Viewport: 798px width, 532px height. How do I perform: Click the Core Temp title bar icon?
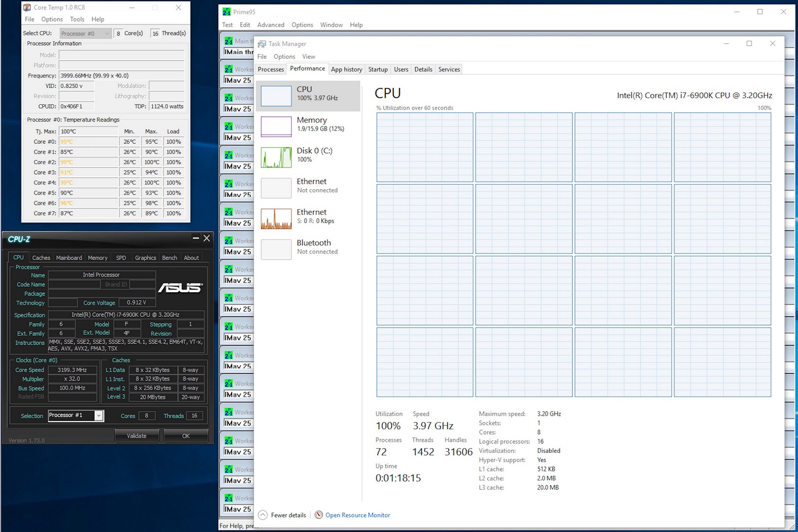point(27,7)
